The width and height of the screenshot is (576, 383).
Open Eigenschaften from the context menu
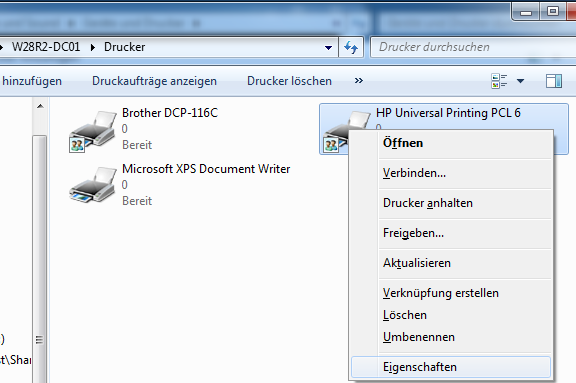tap(451, 367)
